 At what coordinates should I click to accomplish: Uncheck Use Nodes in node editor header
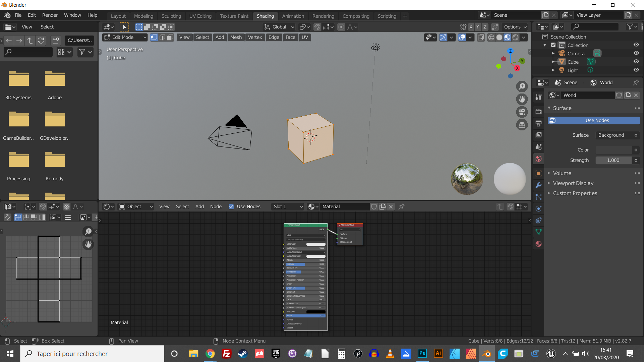point(231,206)
